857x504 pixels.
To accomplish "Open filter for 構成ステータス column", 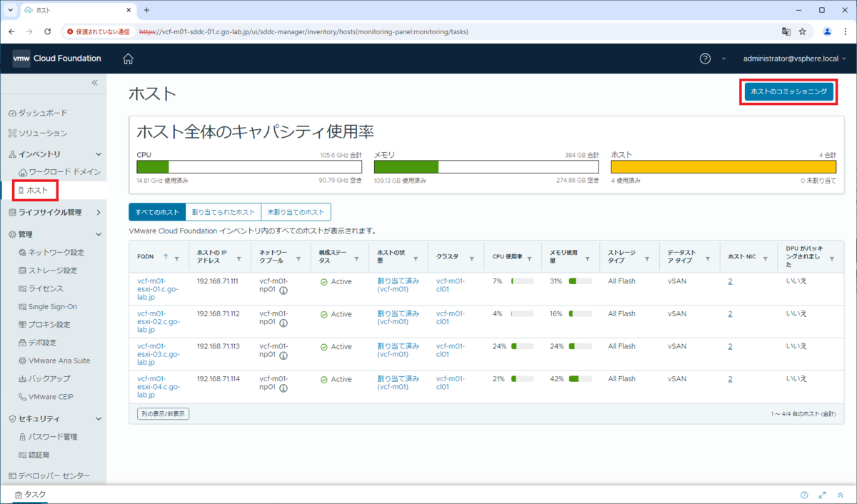I will click(x=358, y=259).
